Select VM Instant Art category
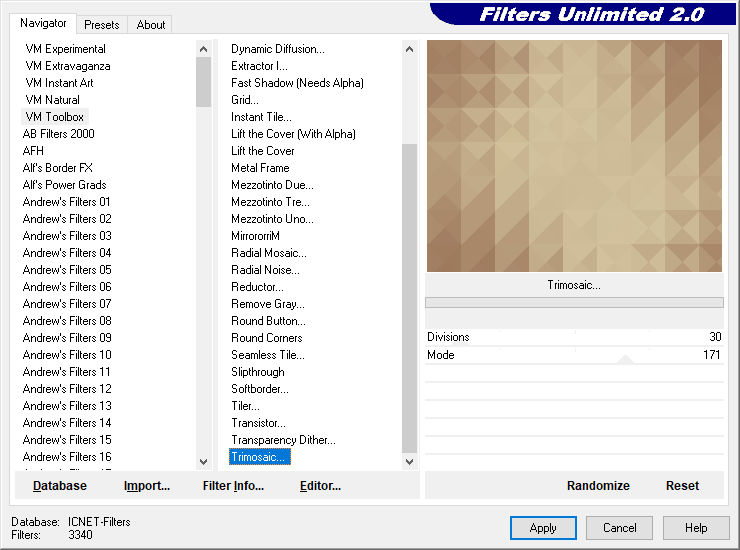 [x=59, y=83]
